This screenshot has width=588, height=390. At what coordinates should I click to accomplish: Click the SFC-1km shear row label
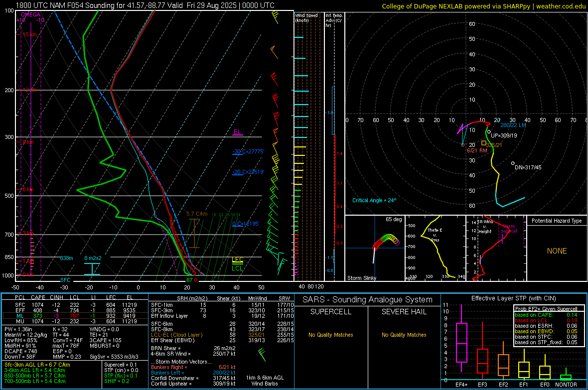(162, 305)
